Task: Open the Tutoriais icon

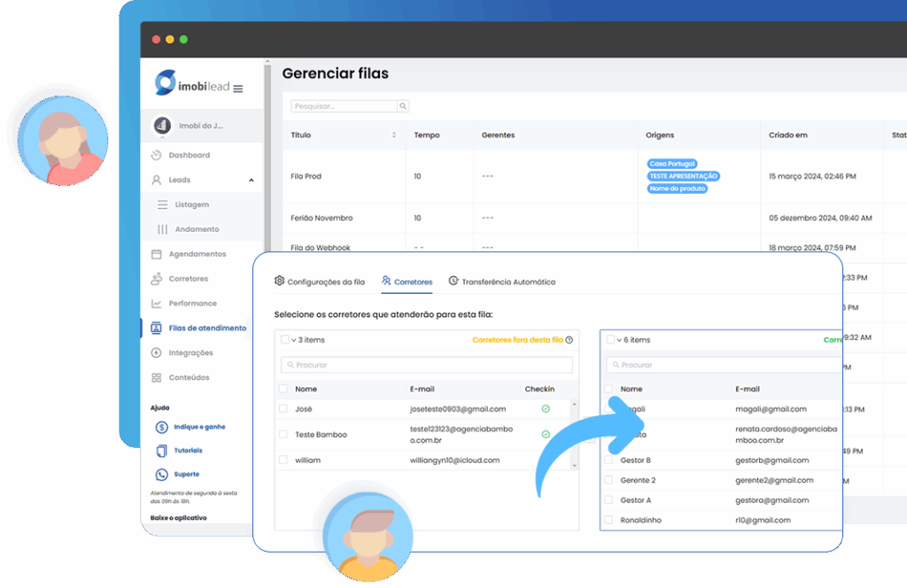Action: point(162,451)
